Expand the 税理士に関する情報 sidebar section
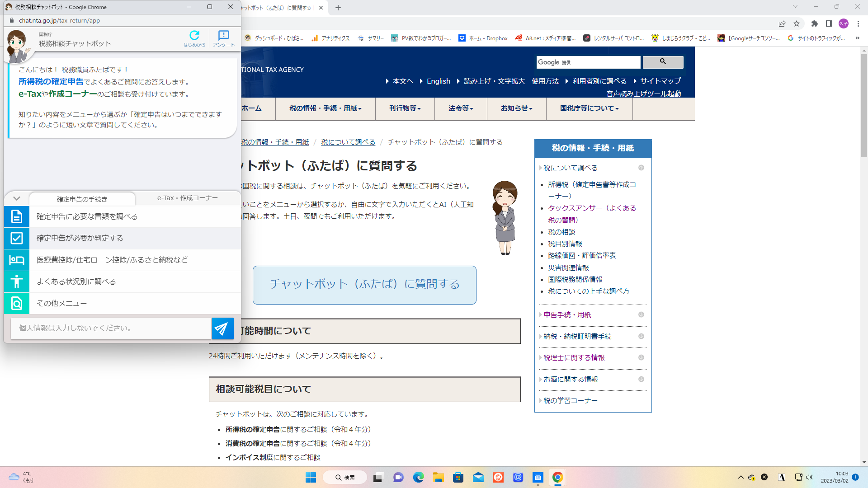Image resolution: width=868 pixels, height=488 pixels. [641, 357]
